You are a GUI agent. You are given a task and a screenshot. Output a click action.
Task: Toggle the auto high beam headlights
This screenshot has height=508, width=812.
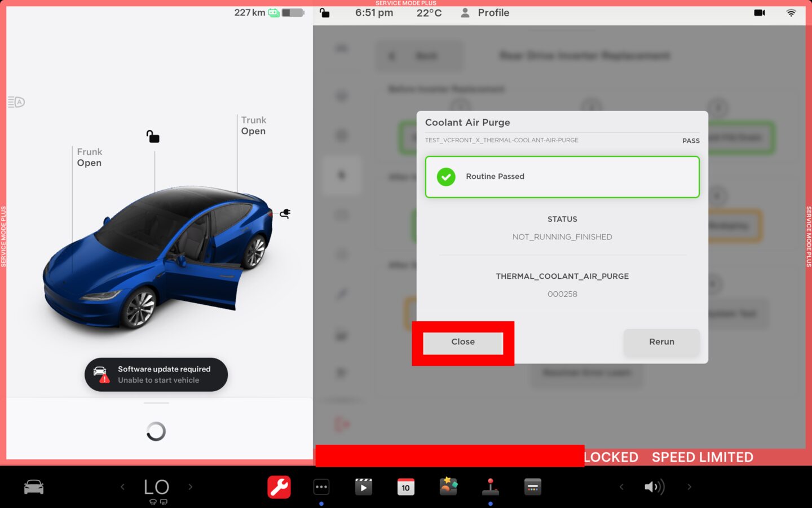coord(16,102)
